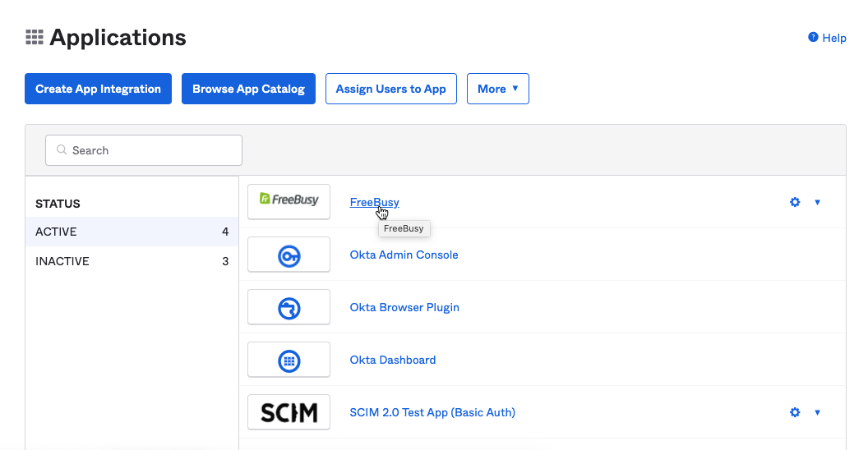Open the FreeBusy application link

coord(374,202)
